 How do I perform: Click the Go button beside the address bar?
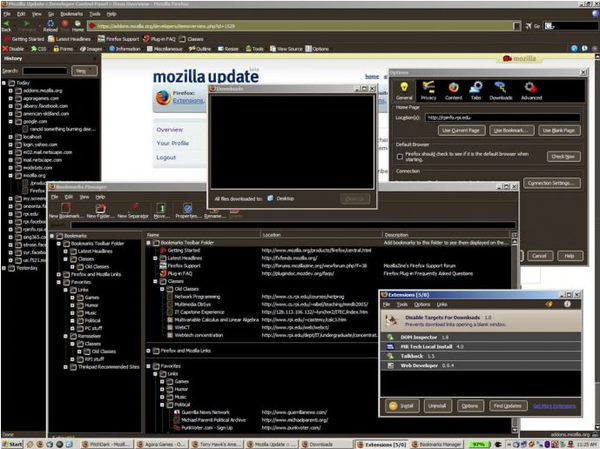(x=533, y=26)
